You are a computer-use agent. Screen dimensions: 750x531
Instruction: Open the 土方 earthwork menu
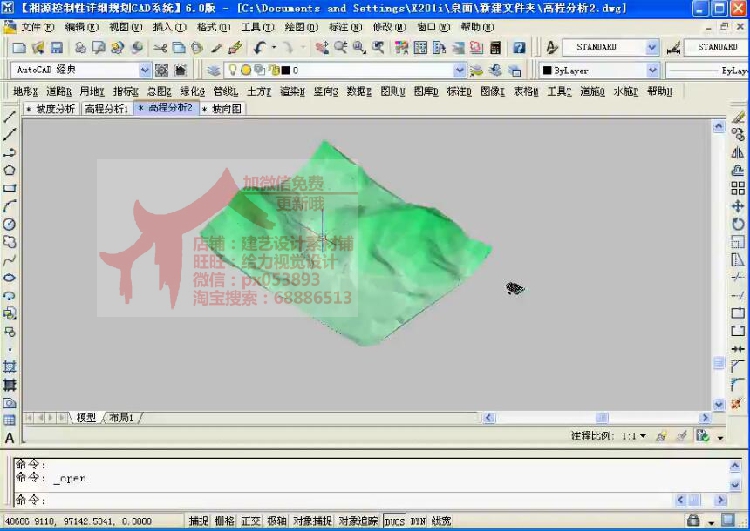pos(259,91)
